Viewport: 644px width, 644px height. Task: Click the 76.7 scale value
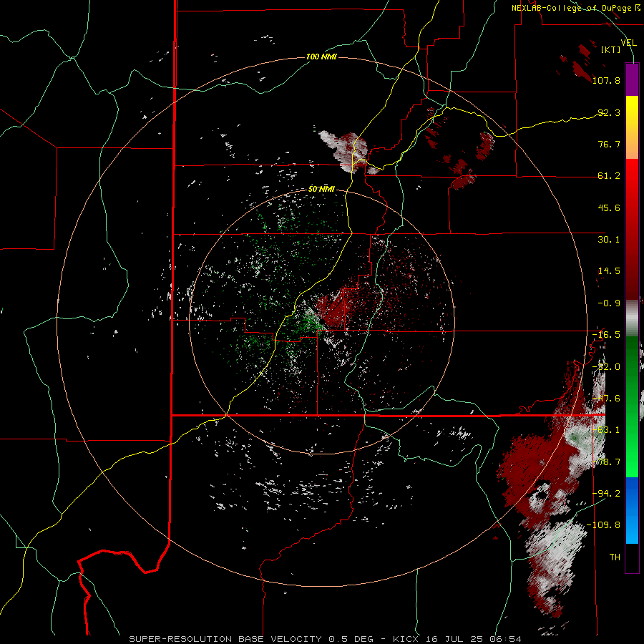pos(609,144)
